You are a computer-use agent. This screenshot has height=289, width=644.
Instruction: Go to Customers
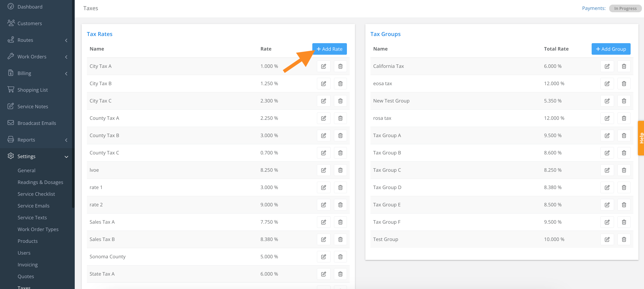coord(30,24)
